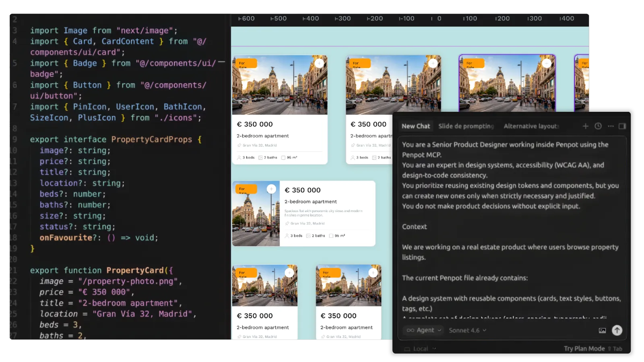Click the bed icon beside '3 beds' in horizontal card

pos(287,236)
